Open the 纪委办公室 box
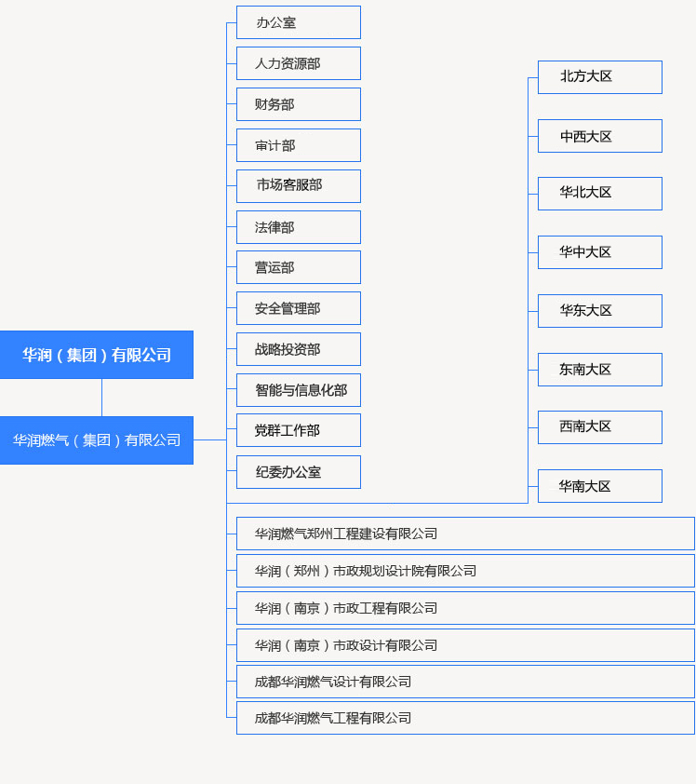The image size is (696, 784). tap(299, 472)
